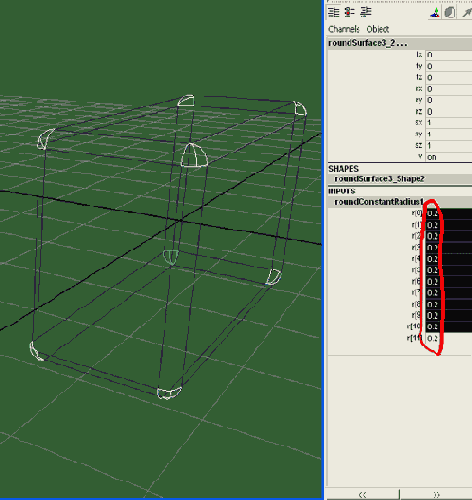Click the second layout icon with red dot
The image size is (472, 500).
point(349,12)
